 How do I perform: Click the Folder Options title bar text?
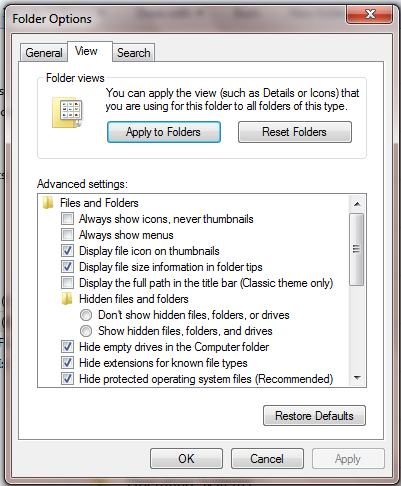tap(52, 19)
